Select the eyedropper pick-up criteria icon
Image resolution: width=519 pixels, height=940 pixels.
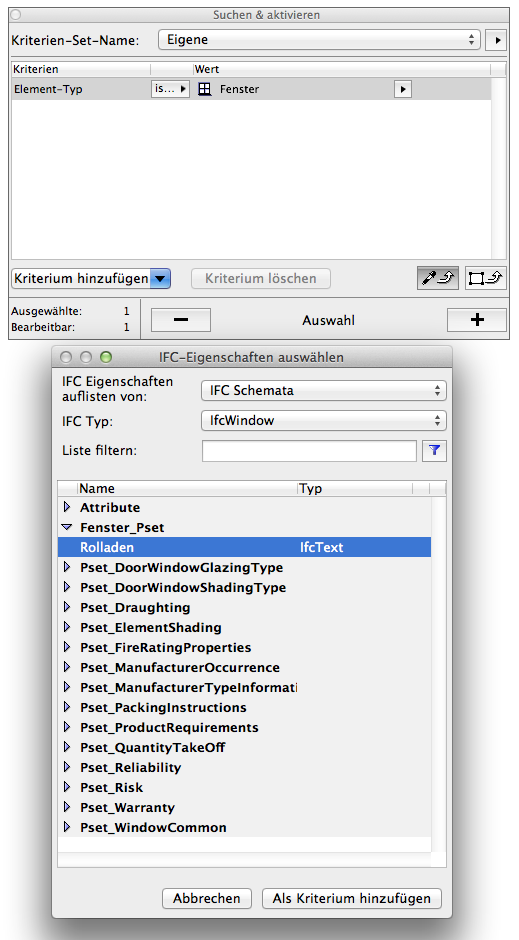438,278
